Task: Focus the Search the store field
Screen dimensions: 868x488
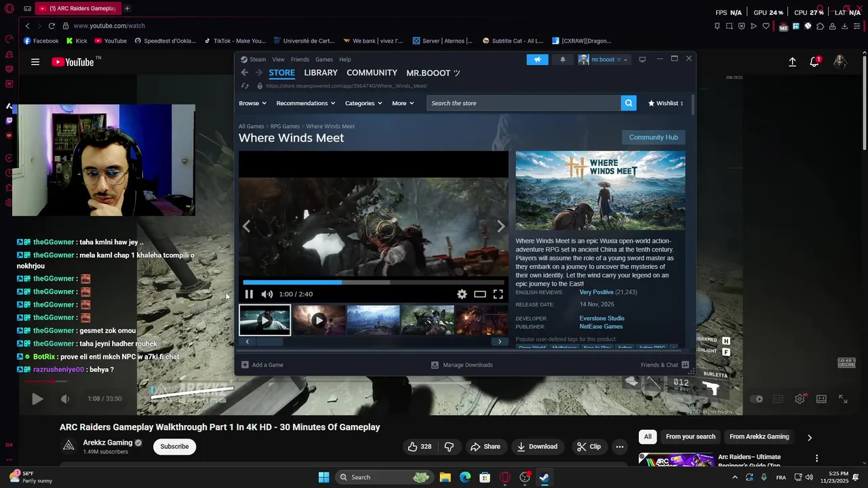Action: coord(524,103)
